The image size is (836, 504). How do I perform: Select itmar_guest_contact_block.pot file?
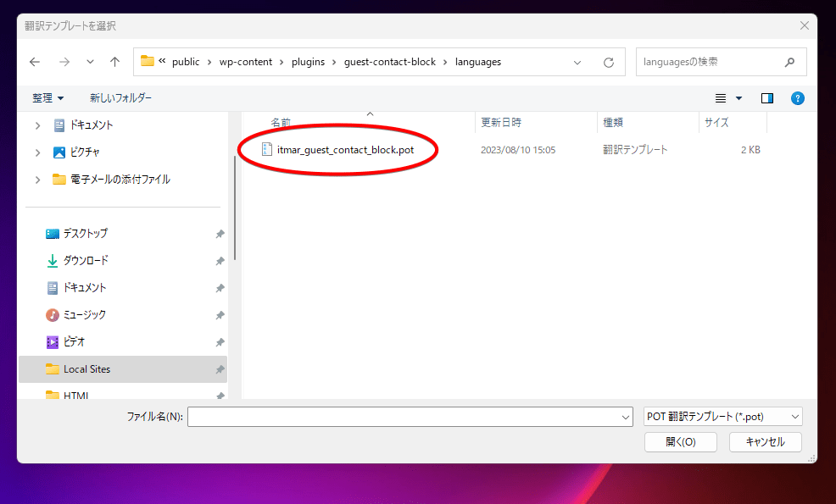338,150
